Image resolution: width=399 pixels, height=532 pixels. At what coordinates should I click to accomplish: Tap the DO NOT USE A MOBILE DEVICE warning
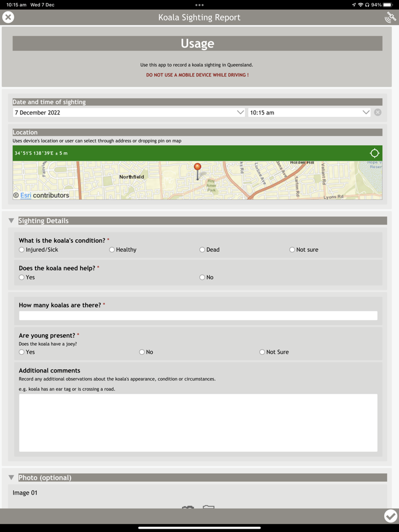[197, 75]
